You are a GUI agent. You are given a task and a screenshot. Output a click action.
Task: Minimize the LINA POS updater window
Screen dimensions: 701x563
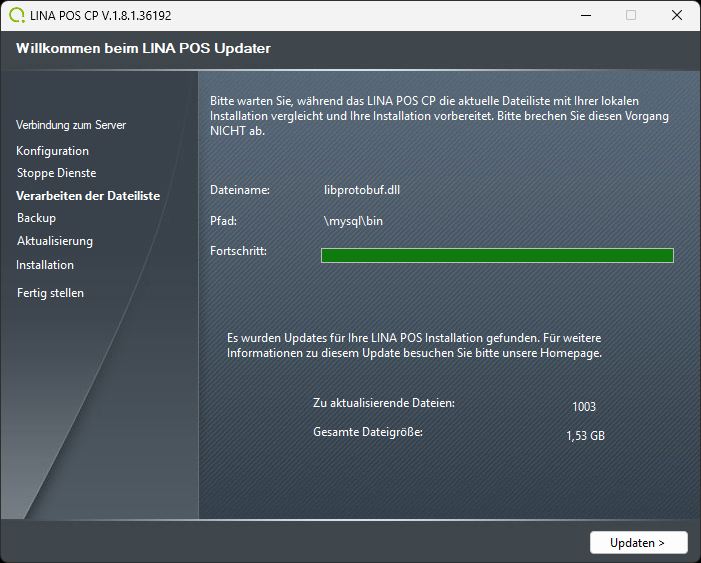[586, 15]
